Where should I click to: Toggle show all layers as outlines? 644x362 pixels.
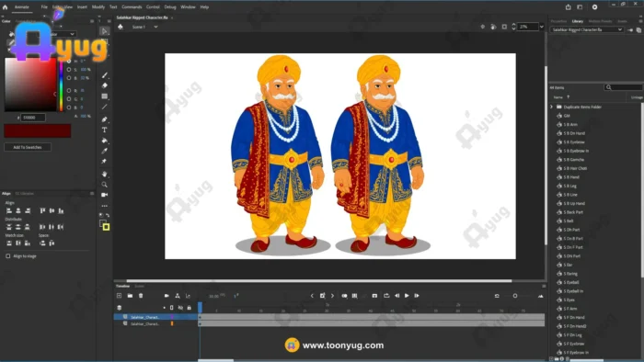click(172, 308)
